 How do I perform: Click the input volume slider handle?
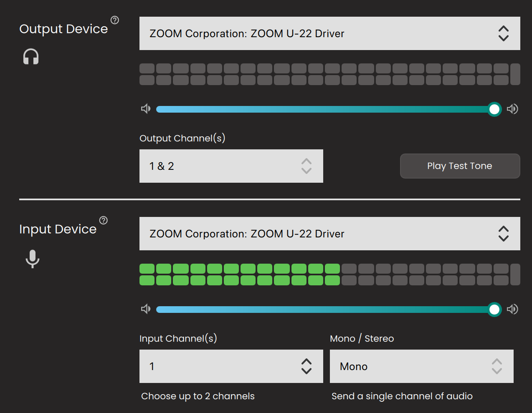tap(494, 309)
